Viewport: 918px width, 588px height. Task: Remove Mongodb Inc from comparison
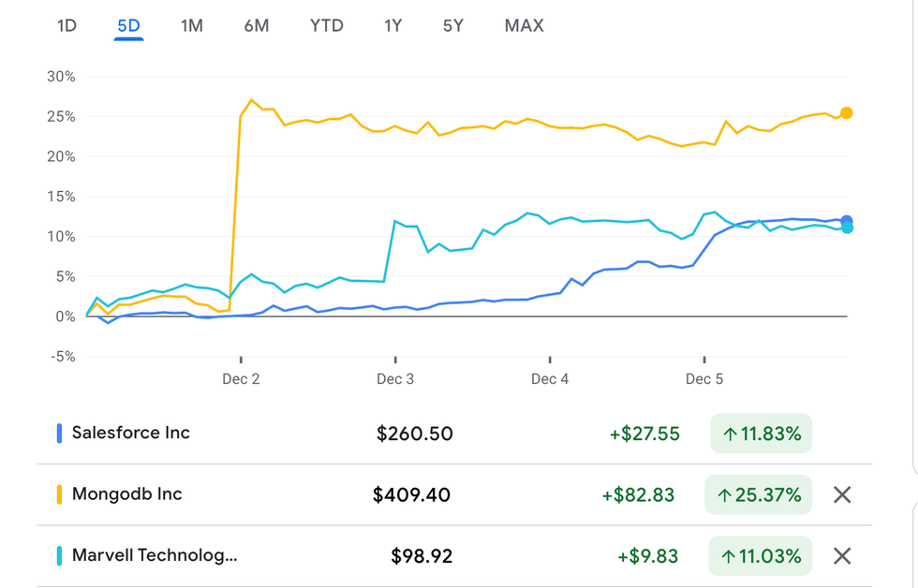(842, 495)
